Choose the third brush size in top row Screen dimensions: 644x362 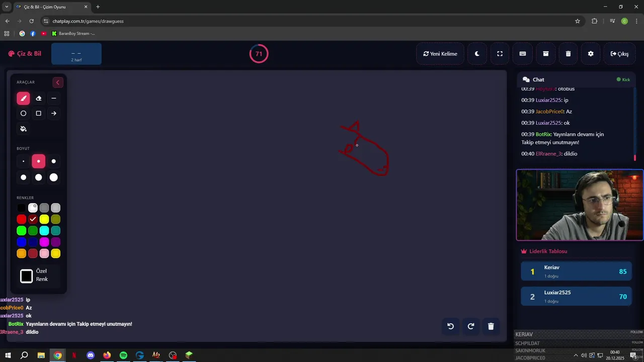[x=54, y=161]
